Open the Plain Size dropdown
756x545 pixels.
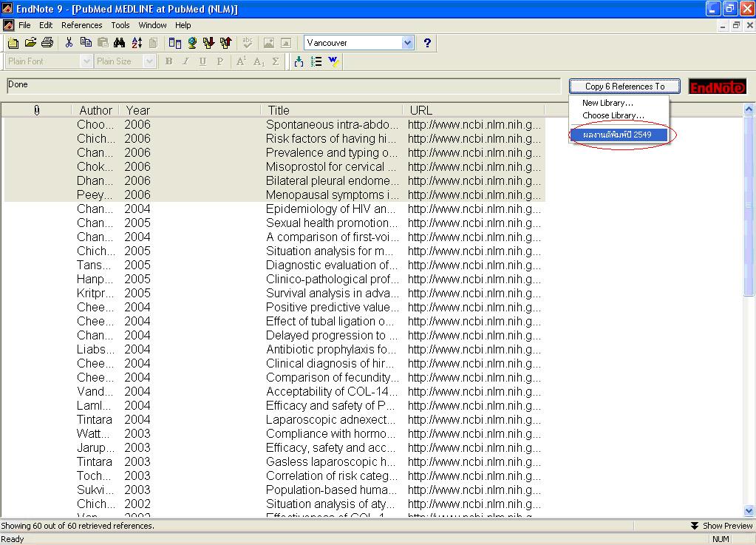[x=149, y=61]
